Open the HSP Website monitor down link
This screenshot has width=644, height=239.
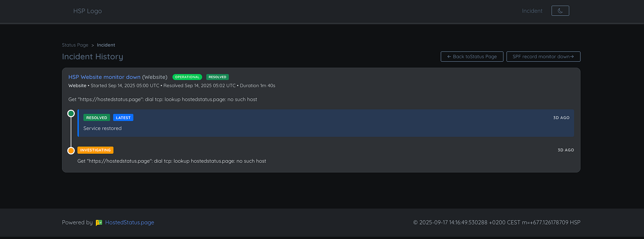point(104,77)
